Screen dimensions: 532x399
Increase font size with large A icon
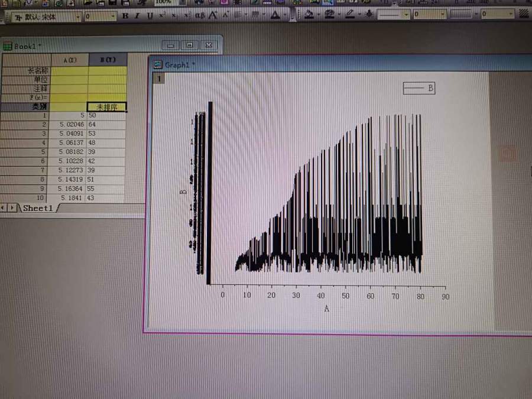[213, 16]
